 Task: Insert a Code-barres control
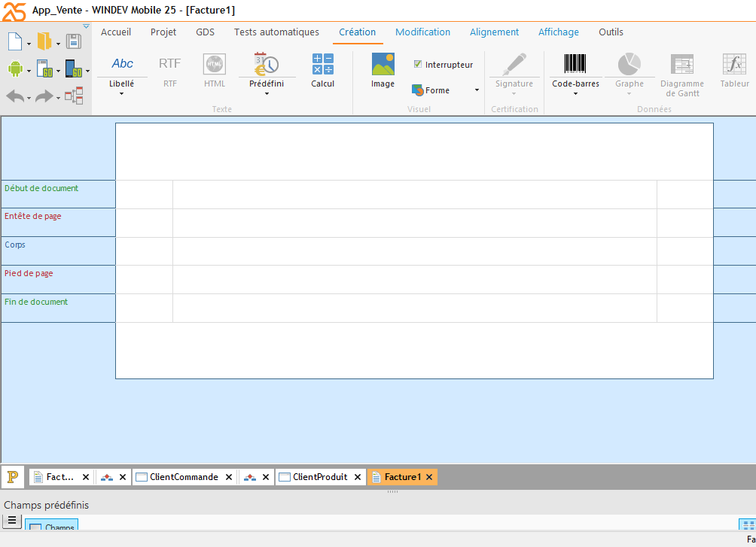pyautogui.click(x=575, y=65)
